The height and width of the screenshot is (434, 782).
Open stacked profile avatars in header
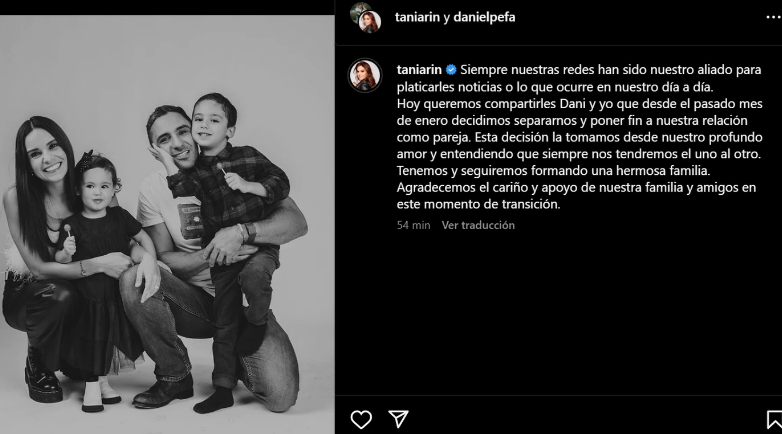click(366, 17)
